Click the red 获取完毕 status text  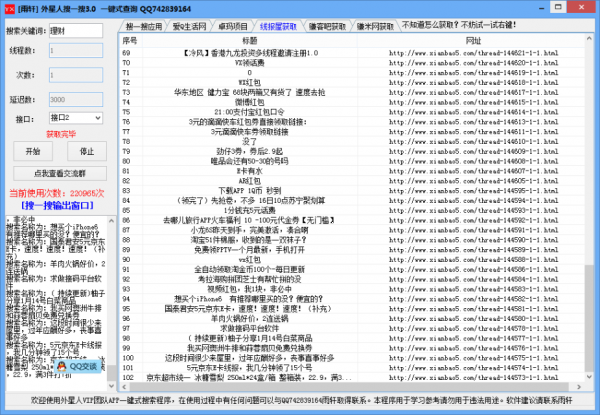pos(61,134)
